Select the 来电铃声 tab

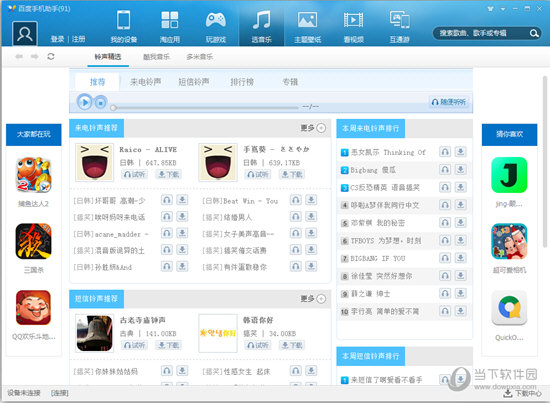(146, 82)
